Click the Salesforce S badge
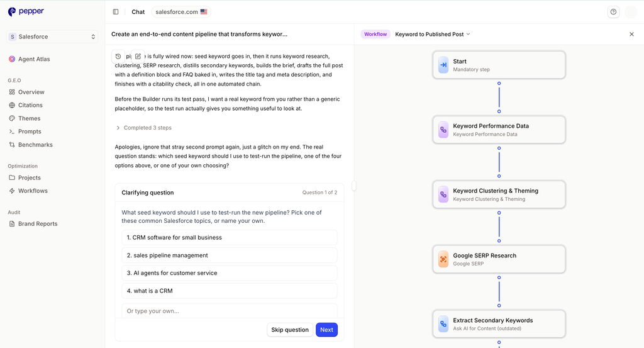Viewport: 644px width, 348px height. pos(13,36)
